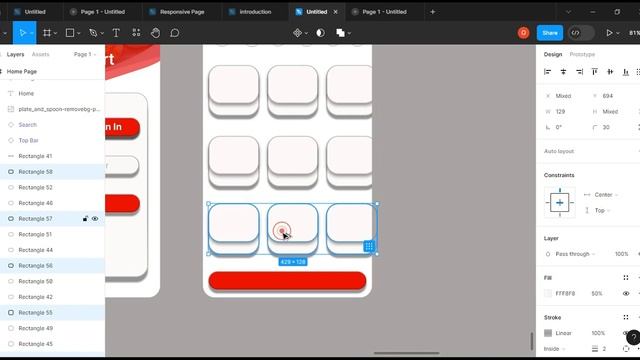Select the Hand tool
Viewport: 640px width, 360px height.
click(x=156, y=33)
